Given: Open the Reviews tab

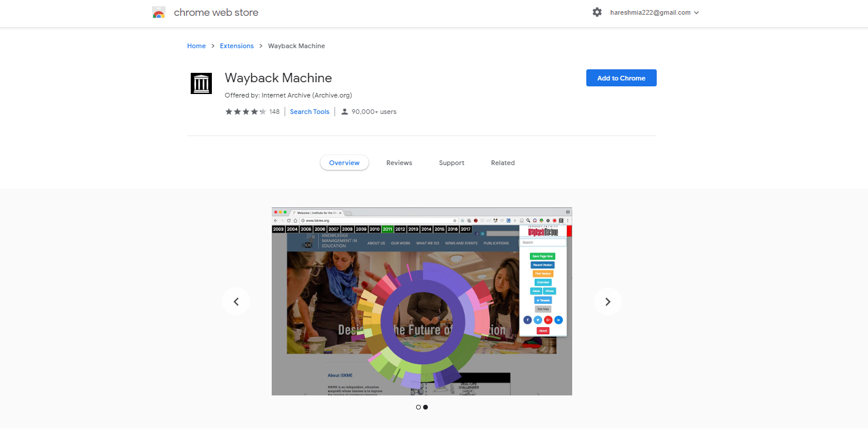Looking at the screenshot, I should click(x=399, y=163).
